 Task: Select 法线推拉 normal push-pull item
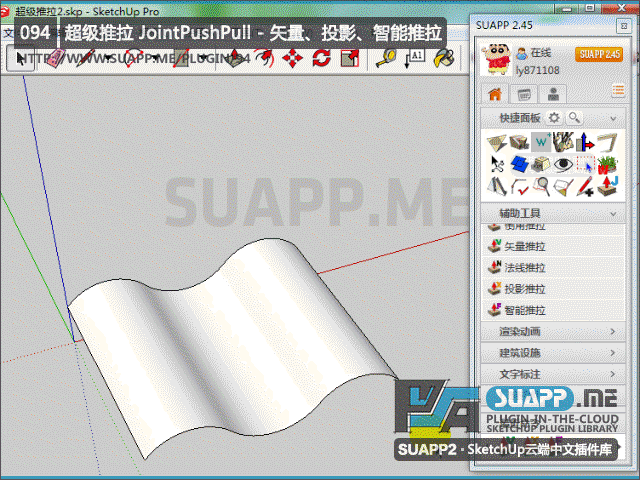click(x=553, y=267)
